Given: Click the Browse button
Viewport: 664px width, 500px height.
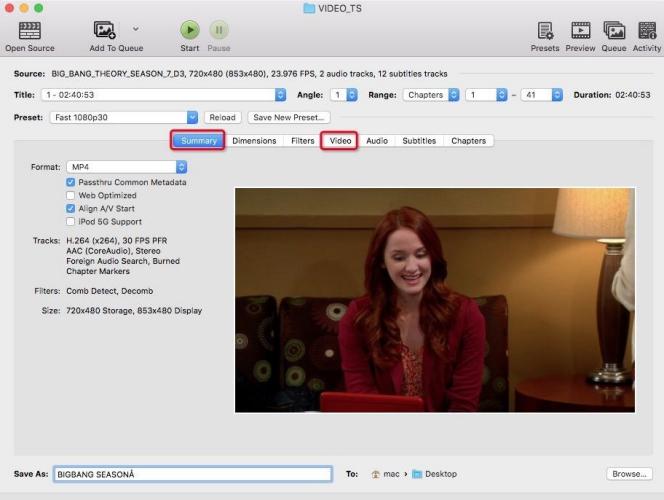Looking at the screenshot, I should click(x=630, y=474).
